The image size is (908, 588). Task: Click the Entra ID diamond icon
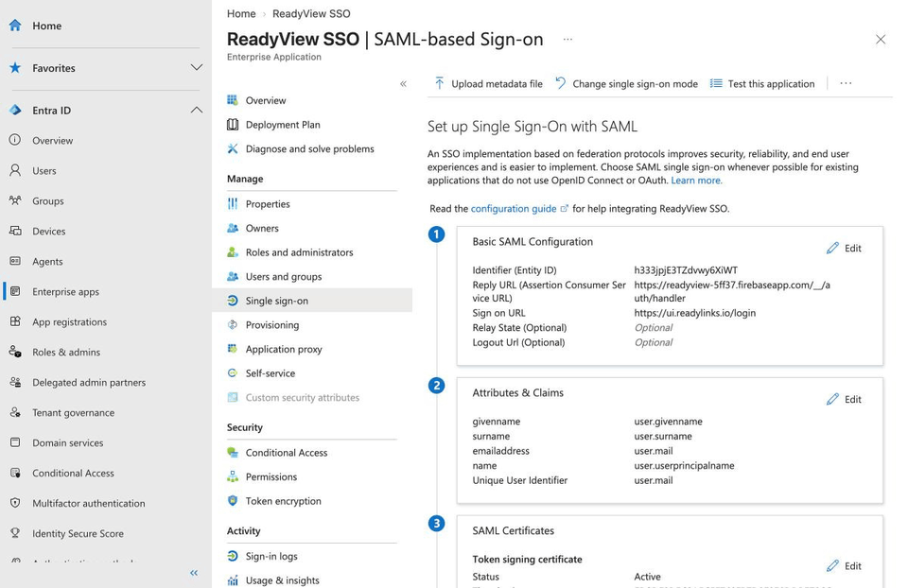tap(16, 110)
